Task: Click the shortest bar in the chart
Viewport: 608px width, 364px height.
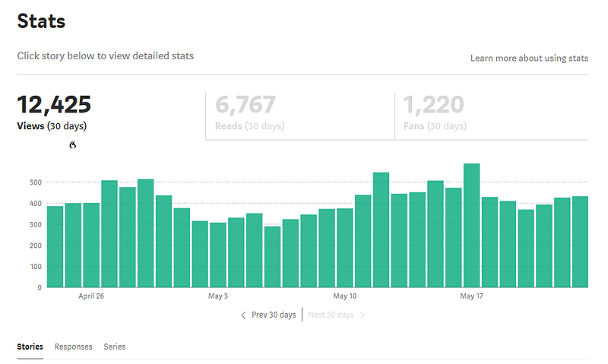Action: (272, 257)
